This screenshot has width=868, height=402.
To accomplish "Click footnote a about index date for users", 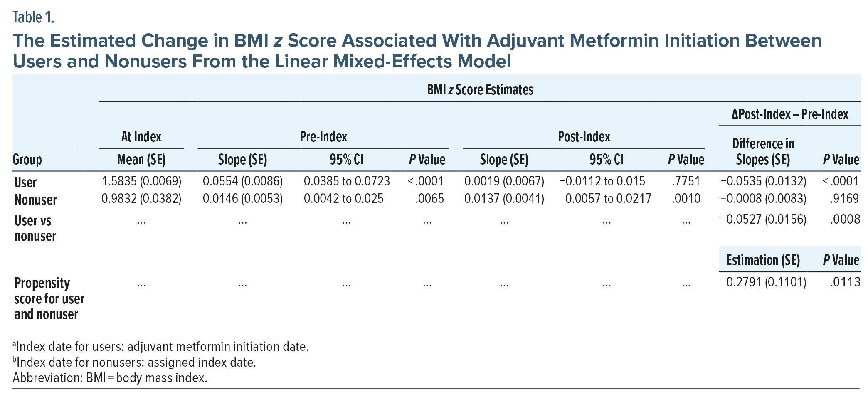I will 160,347.
